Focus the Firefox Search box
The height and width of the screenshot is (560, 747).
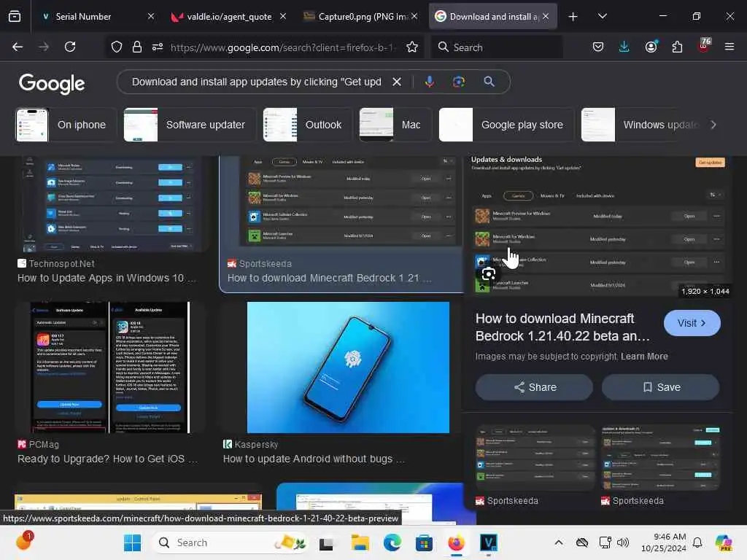coord(496,47)
